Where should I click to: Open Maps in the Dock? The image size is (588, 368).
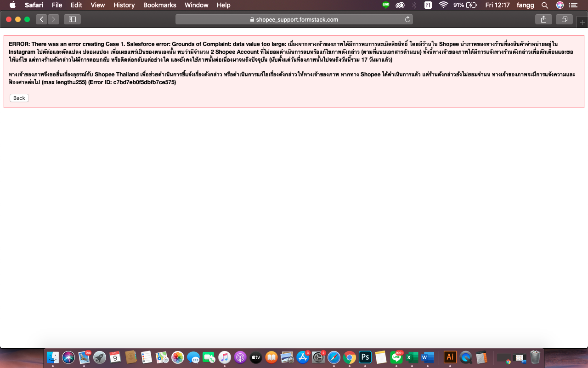[162, 357]
